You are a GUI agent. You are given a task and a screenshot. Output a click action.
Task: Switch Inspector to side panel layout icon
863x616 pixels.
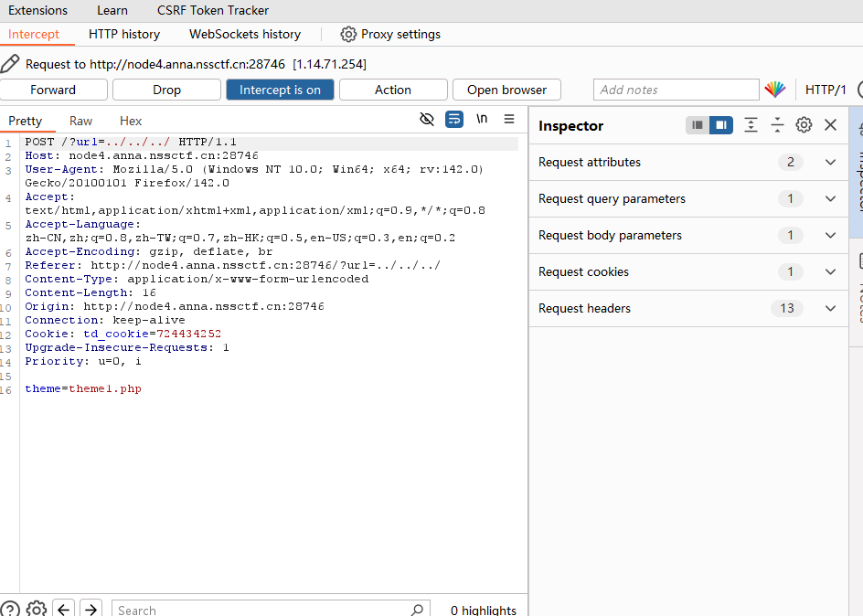(721, 125)
